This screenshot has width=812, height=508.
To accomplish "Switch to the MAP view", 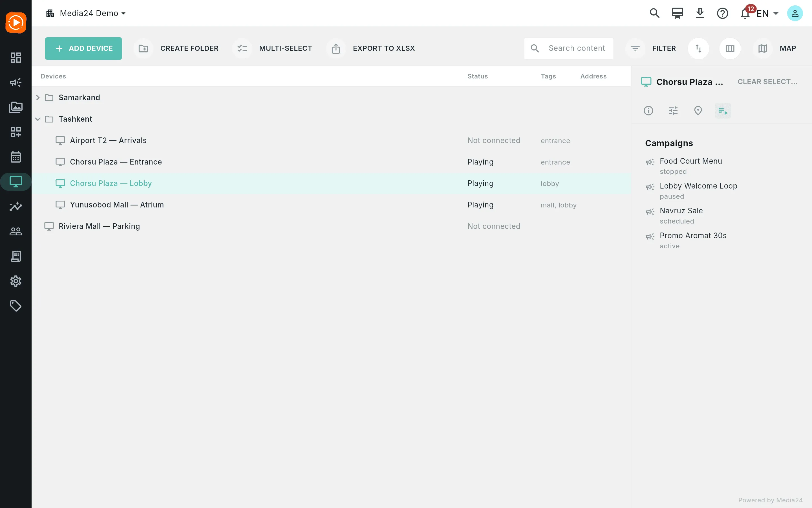I will [x=775, y=48].
